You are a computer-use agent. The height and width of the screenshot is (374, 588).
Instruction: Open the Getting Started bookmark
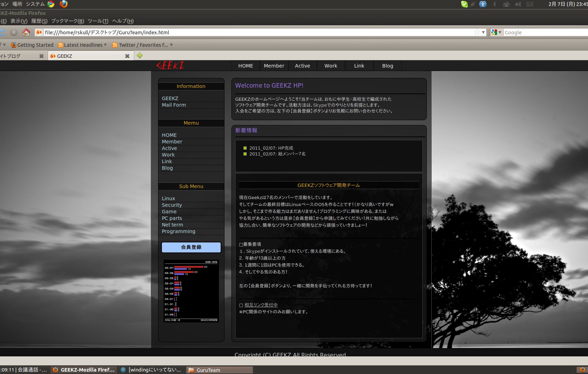tap(32, 45)
